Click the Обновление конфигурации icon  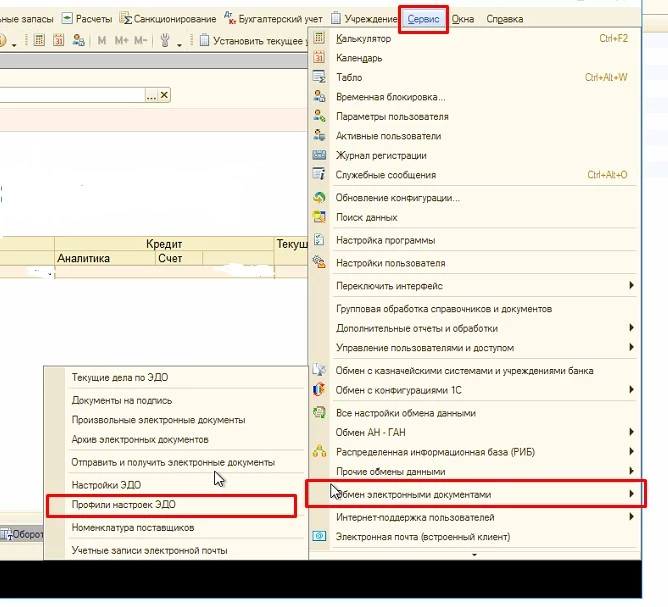pyautogui.click(x=319, y=198)
